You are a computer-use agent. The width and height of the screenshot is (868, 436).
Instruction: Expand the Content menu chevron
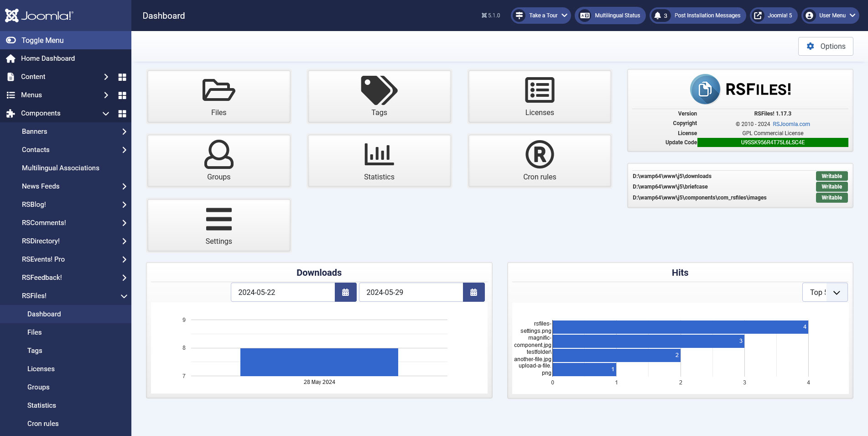pyautogui.click(x=106, y=77)
